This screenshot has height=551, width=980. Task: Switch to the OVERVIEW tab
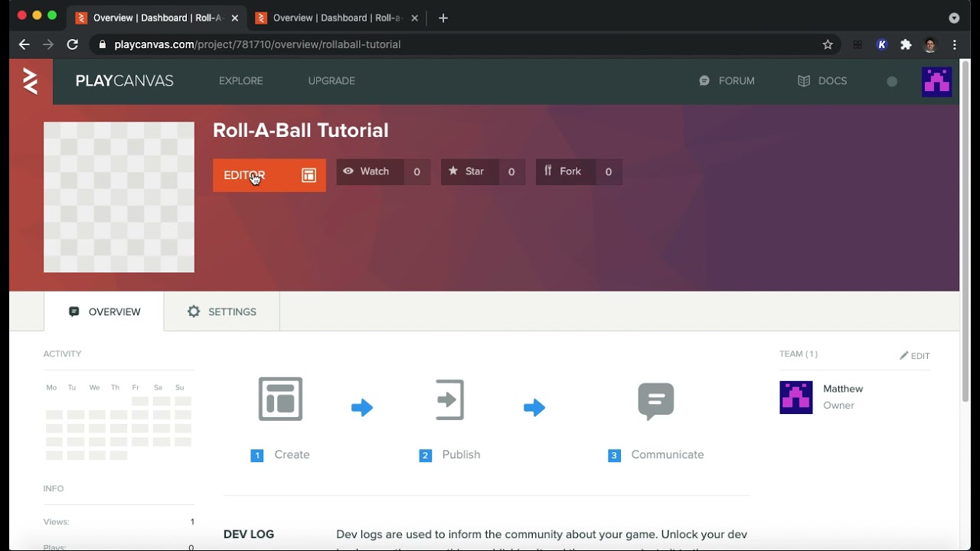click(104, 311)
